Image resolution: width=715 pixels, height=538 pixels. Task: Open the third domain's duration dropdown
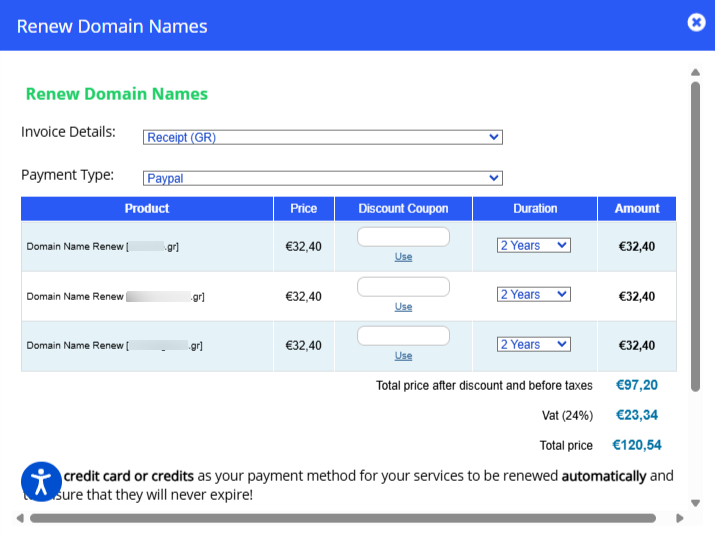(x=534, y=344)
